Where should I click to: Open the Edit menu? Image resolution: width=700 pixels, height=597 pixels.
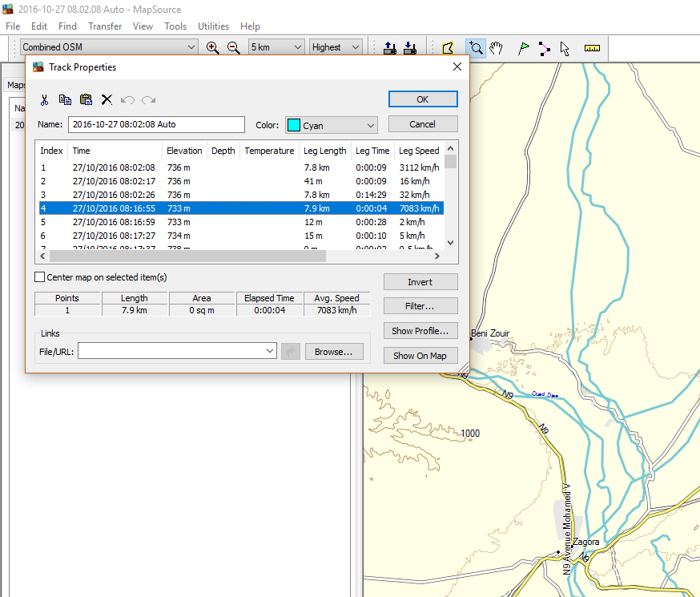pyautogui.click(x=39, y=26)
